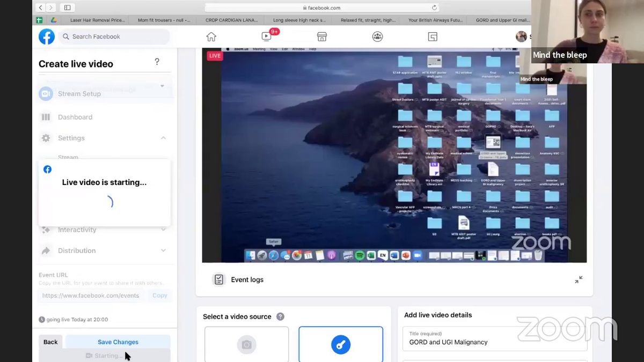The image size is (644, 362).
Task: Click the Event logs icon
Action: [219, 279]
